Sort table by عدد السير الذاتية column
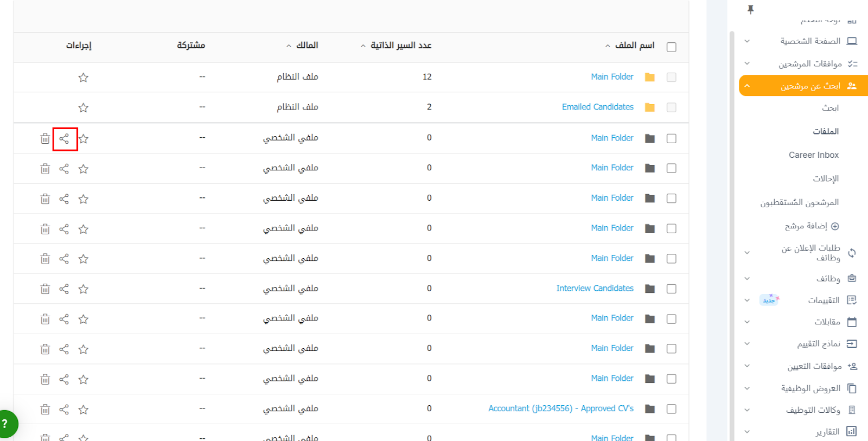This screenshot has width=868, height=441. [x=400, y=46]
